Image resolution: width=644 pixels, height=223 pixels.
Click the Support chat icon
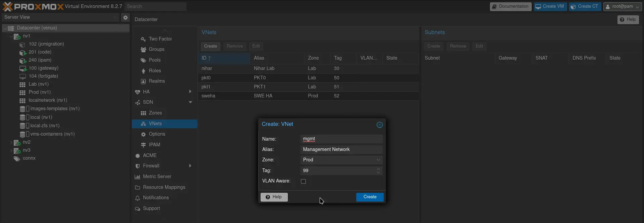(138, 209)
